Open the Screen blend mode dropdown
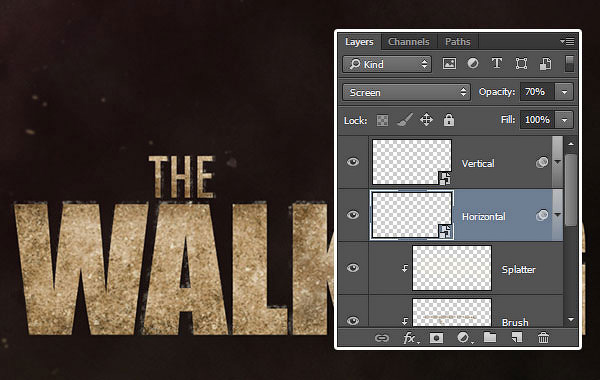This screenshot has width=600, height=380. coord(406,93)
